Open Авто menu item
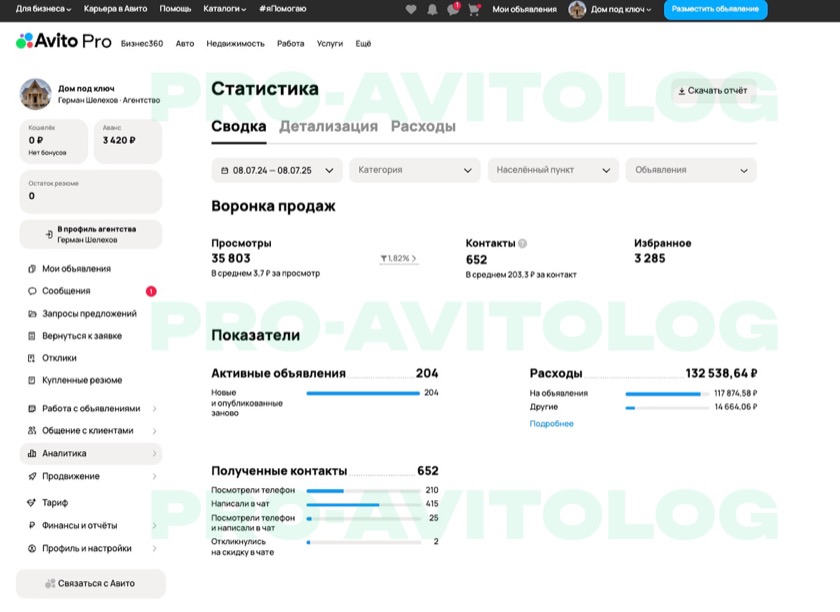Screen dimensions: 840x612 pos(185,44)
